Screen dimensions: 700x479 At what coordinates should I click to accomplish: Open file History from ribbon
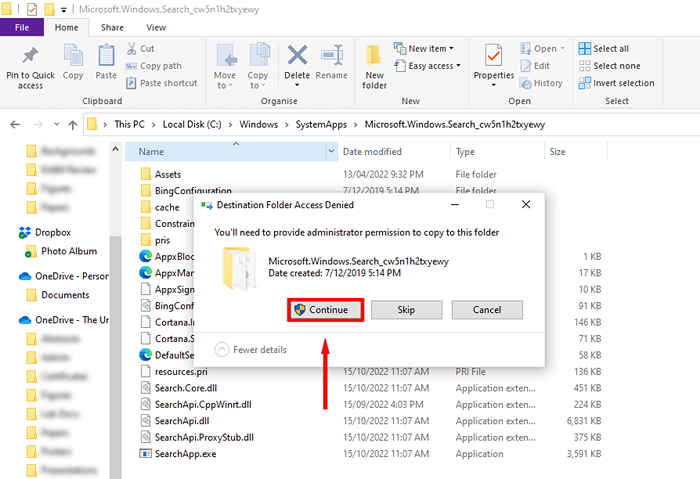click(541, 83)
